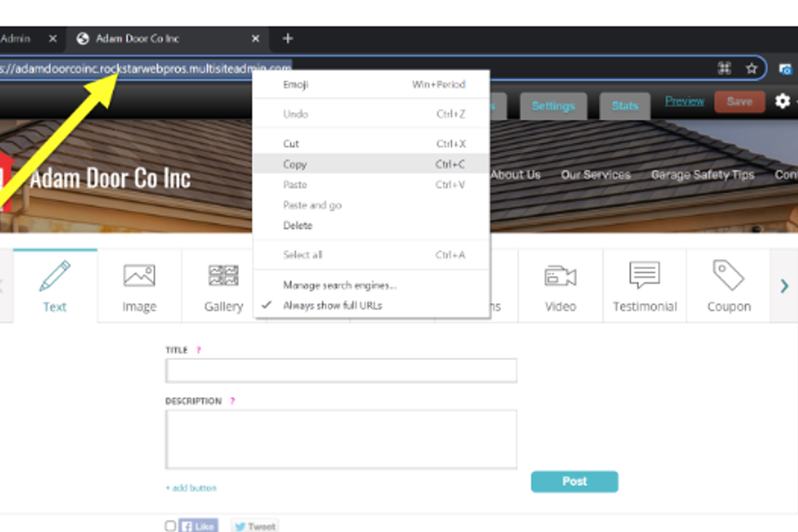Click the browser extension icon right of address bar

click(x=786, y=69)
